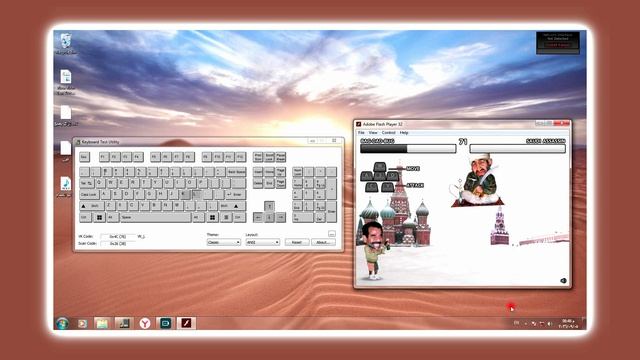Click the Scan Code value field
This screenshot has width=640, height=360.
pos(118,244)
